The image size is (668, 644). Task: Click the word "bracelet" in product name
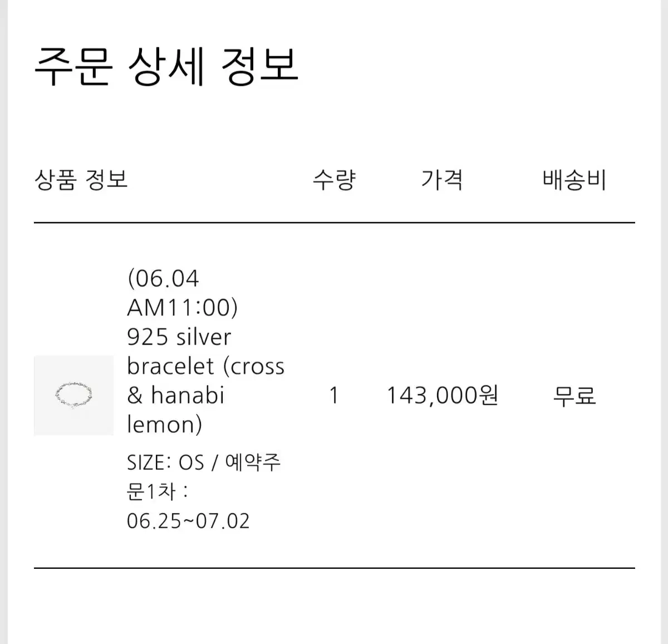(170, 366)
